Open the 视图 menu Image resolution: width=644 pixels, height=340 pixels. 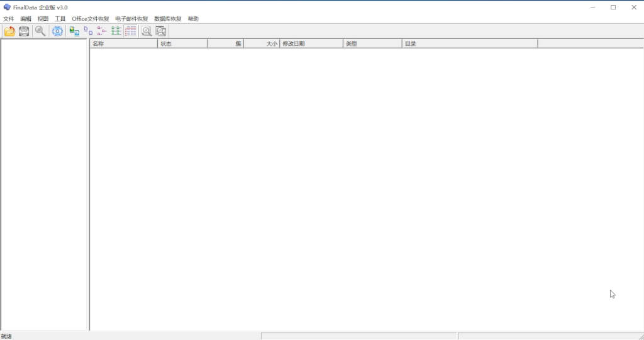[x=43, y=19]
